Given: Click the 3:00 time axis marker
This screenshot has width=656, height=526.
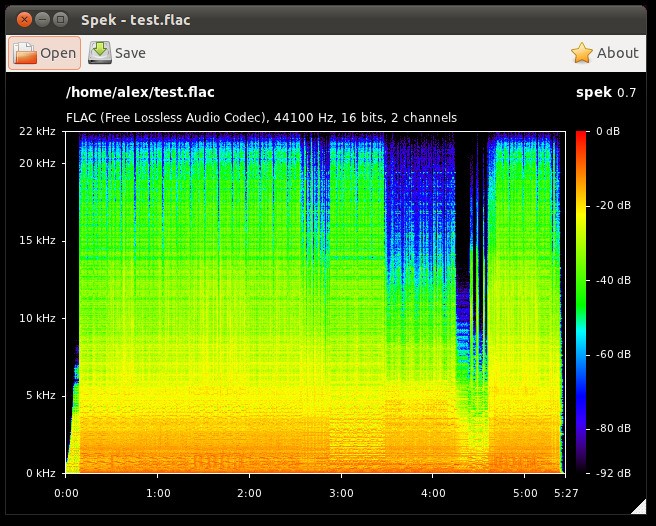Looking at the screenshot, I should (341, 493).
